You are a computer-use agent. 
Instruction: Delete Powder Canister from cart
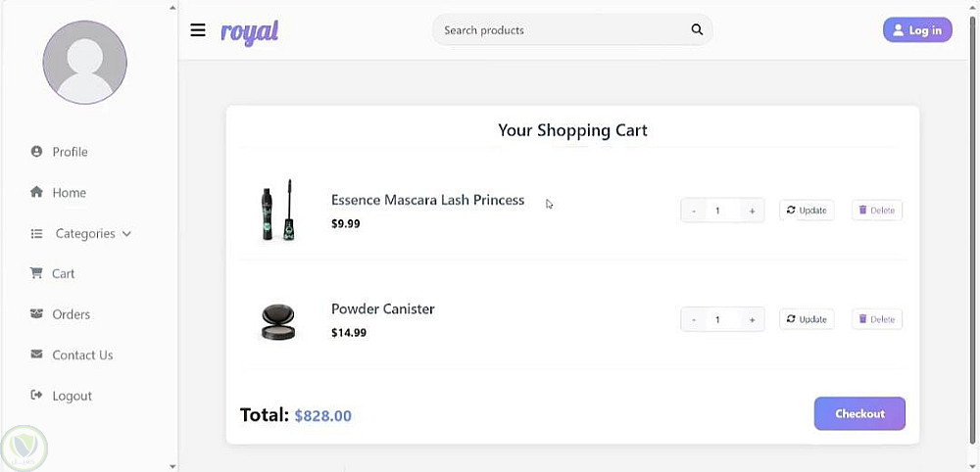tap(876, 319)
